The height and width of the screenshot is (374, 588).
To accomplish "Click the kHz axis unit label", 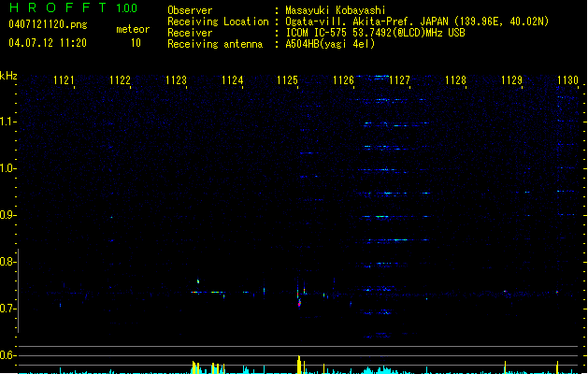I will point(8,76).
